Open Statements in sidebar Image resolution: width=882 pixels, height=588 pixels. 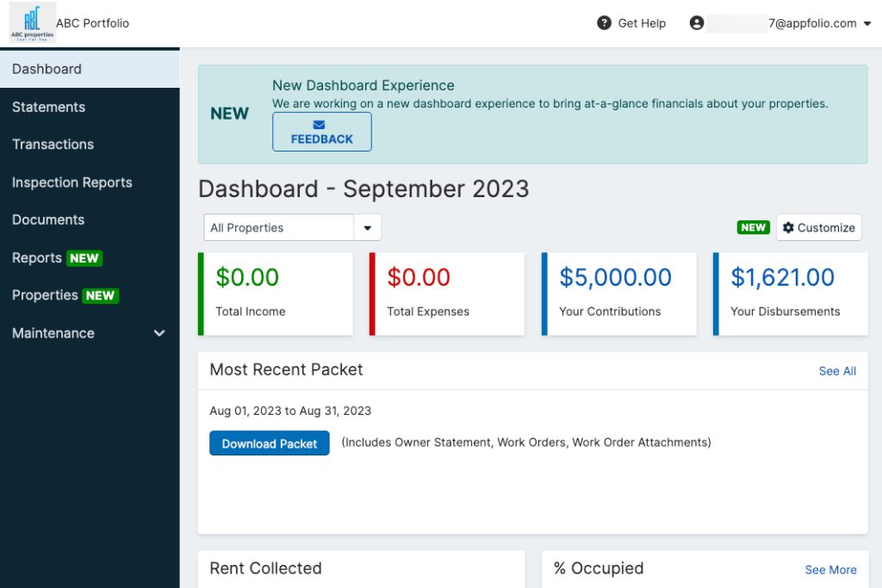point(90,107)
